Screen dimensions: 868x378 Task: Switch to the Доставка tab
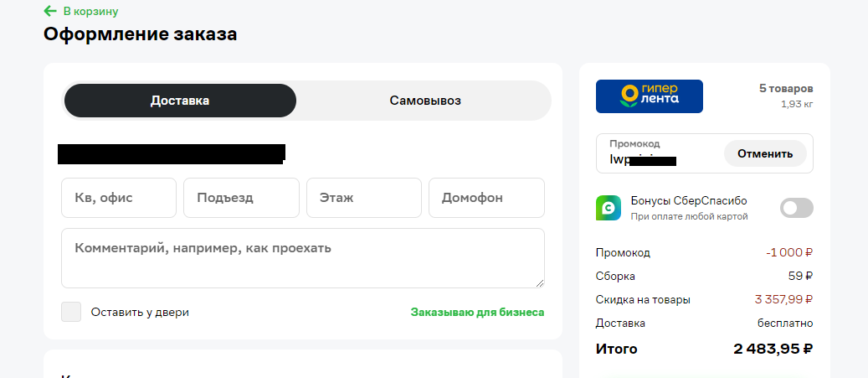180,101
